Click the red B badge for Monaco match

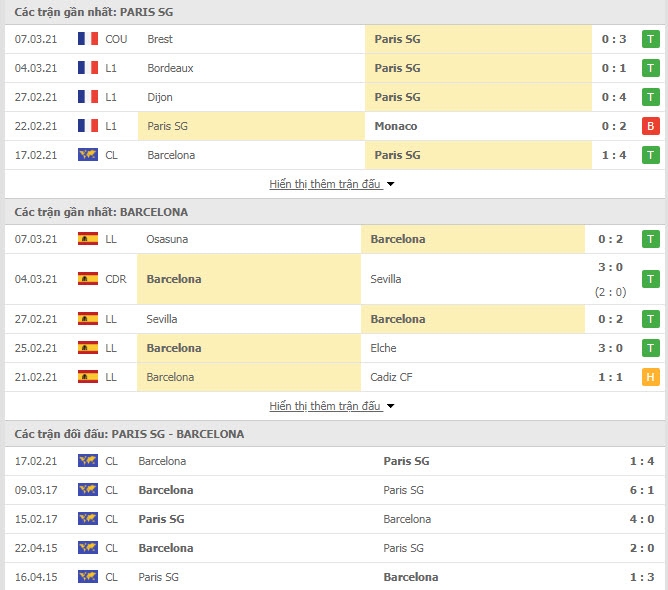[651, 126]
